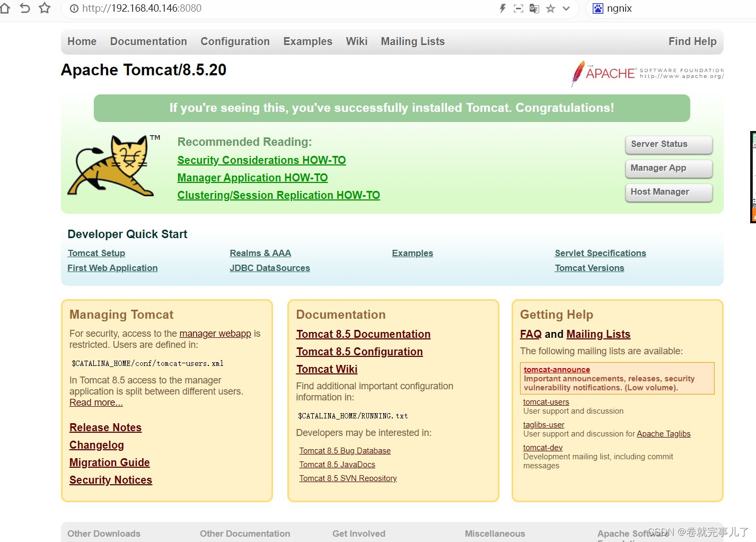Open the taglibs-user mailing list link
Screen dimensions: 756x542
pos(543,425)
